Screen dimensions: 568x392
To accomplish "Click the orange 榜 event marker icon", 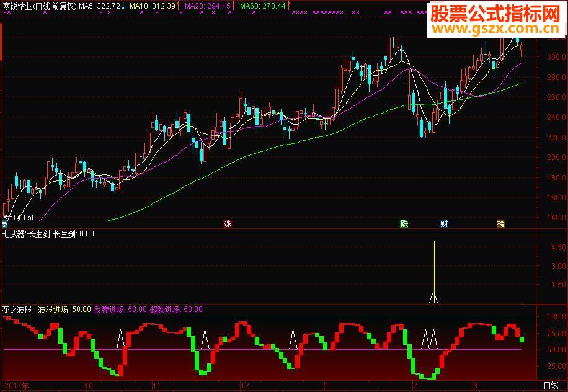I will (x=500, y=224).
